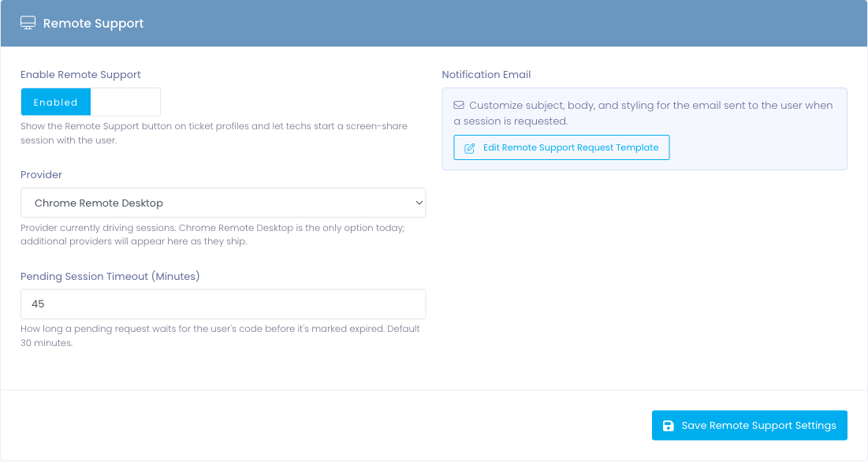Click the Notification Email label
Image resolution: width=868 pixels, height=462 pixels.
pyautogui.click(x=486, y=75)
